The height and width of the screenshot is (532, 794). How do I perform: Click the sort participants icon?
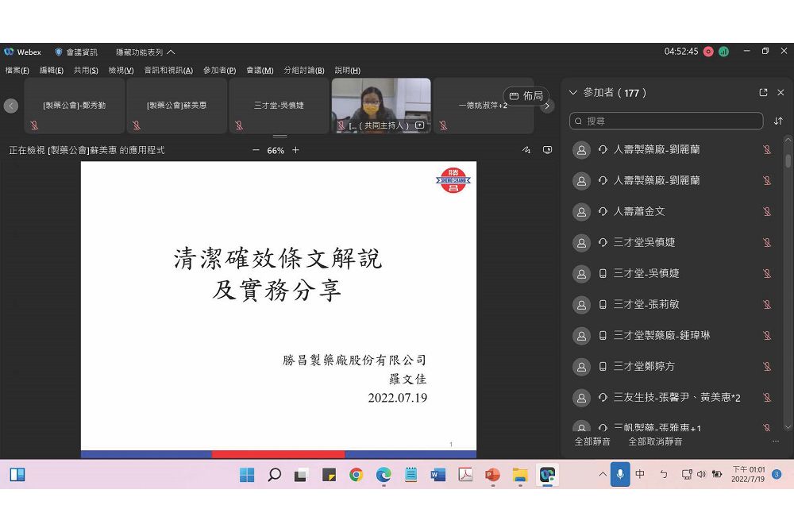point(778,121)
